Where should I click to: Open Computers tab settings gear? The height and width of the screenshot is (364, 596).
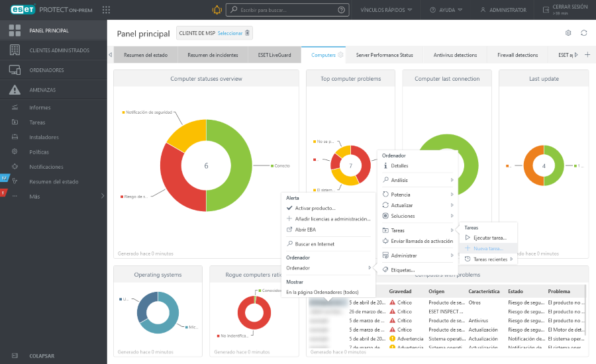click(x=340, y=55)
